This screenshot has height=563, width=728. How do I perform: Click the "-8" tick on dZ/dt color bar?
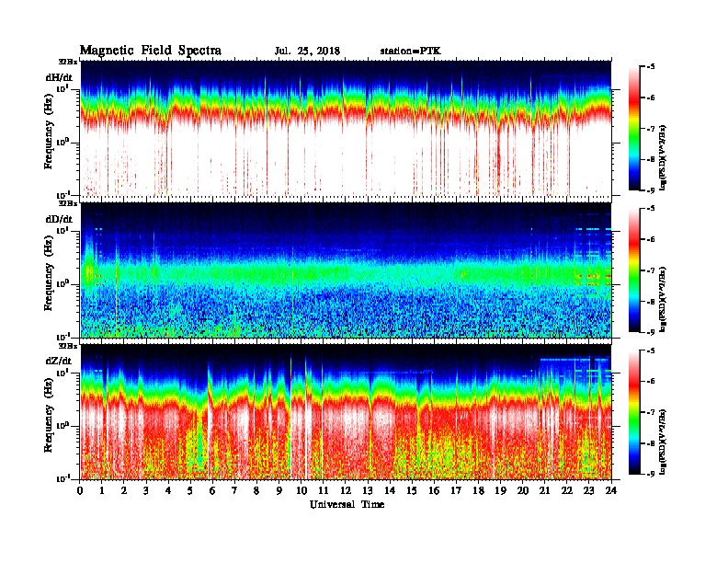pos(651,442)
